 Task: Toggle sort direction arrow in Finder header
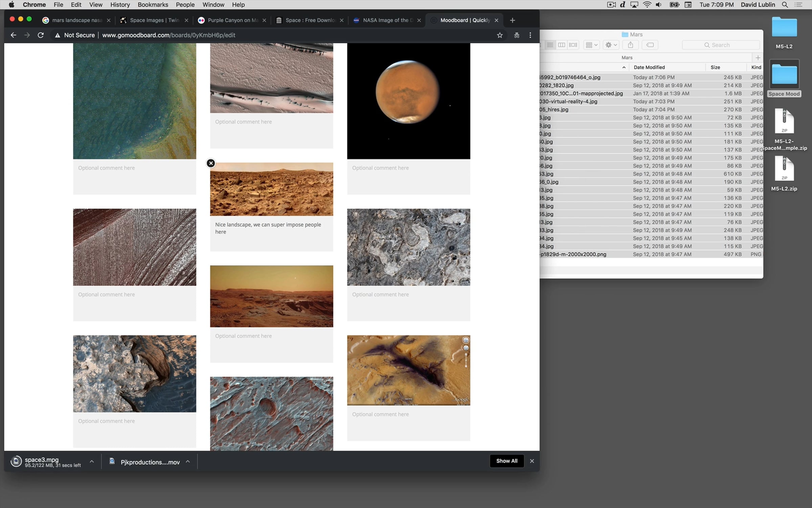click(x=624, y=67)
